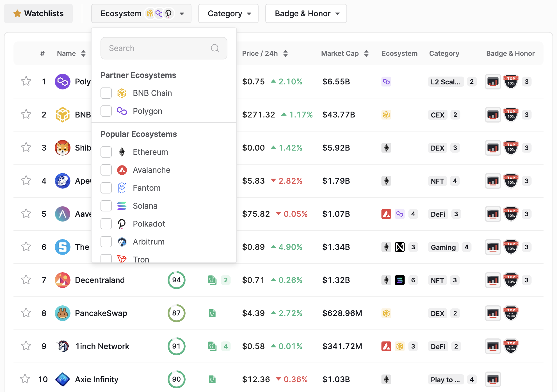Click the PancakeSwap bunny logo
The width and height of the screenshot is (557, 392).
(63, 313)
